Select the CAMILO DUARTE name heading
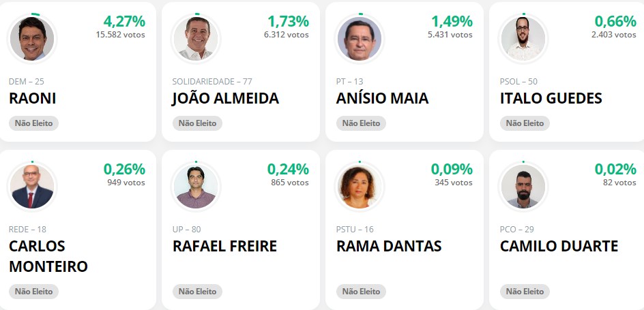This screenshot has height=310, width=644. pos(559,246)
